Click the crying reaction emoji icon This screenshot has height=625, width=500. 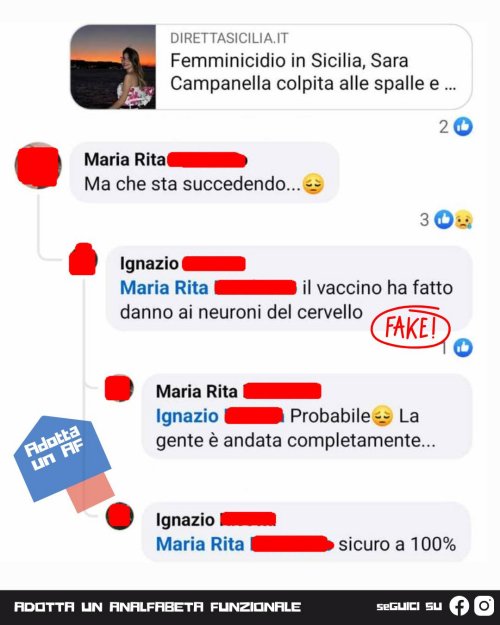click(463, 219)
